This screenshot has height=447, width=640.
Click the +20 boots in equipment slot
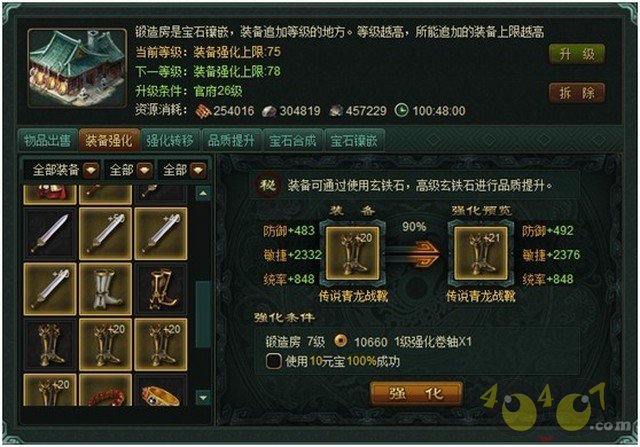point(353,254)
